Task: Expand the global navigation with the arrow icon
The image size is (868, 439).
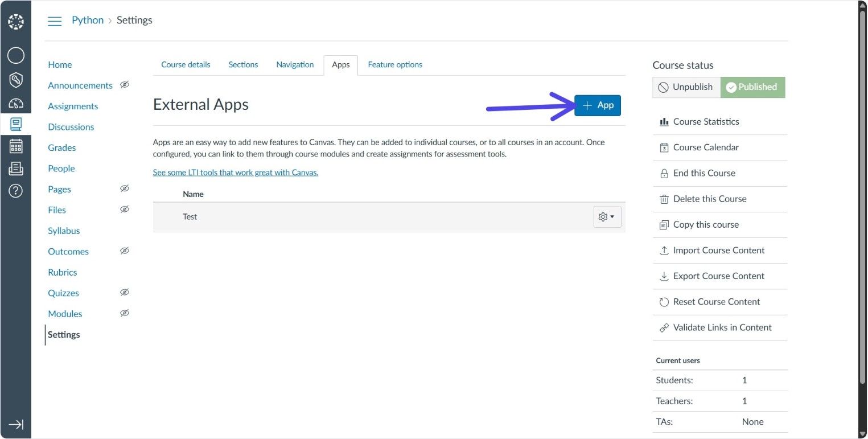Action: click(x=16, y=425)
